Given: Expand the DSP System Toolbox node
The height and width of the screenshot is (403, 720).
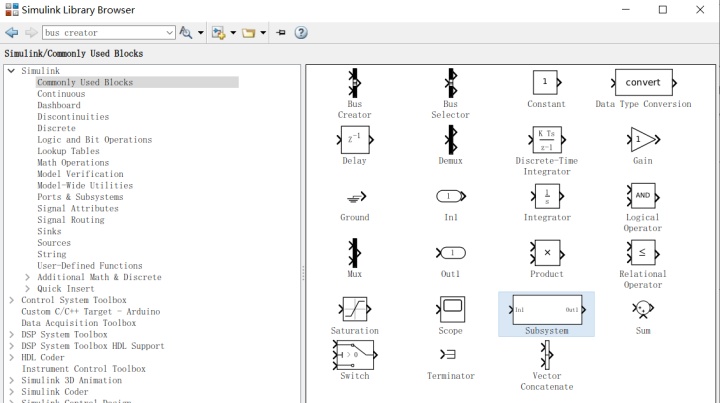Looking at the screenshot, I should click(x=11, y=335).
